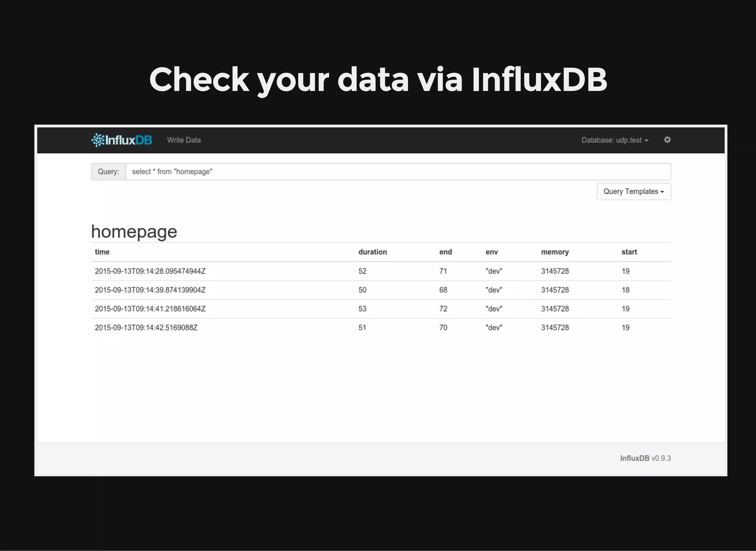Image resolution: width=756 pixels, height=551 pixels.
Task: Click duration value 53
Action: [362, 309]
